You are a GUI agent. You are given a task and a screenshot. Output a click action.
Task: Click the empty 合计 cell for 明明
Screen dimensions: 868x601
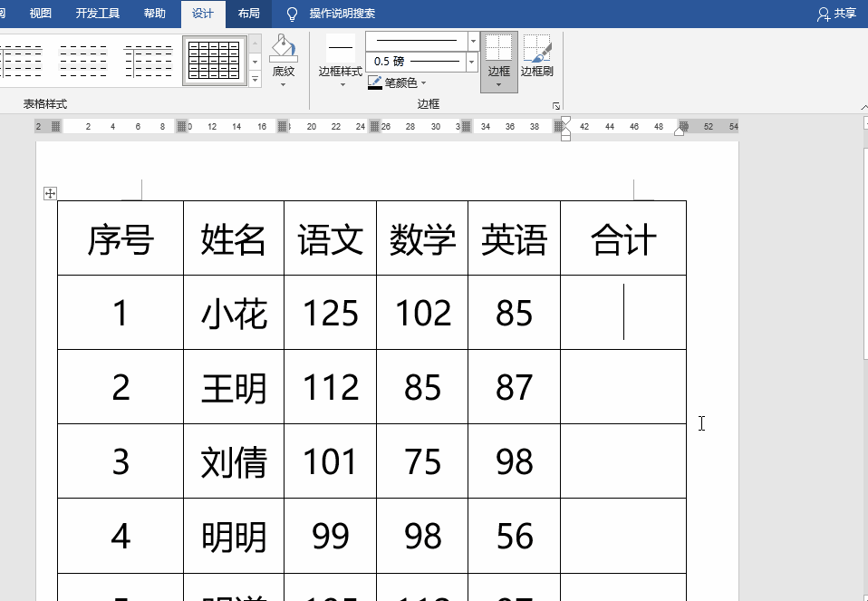click(x=623, y=536)
